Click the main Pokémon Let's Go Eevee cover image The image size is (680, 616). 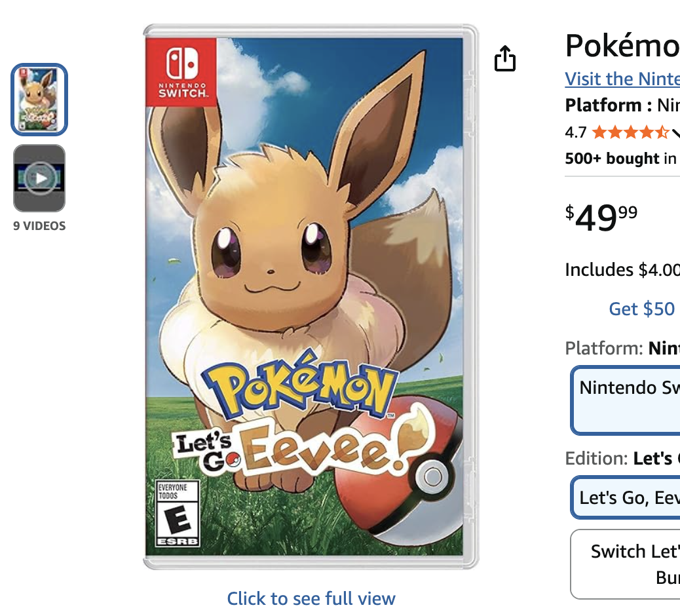[x=311, y=297]
